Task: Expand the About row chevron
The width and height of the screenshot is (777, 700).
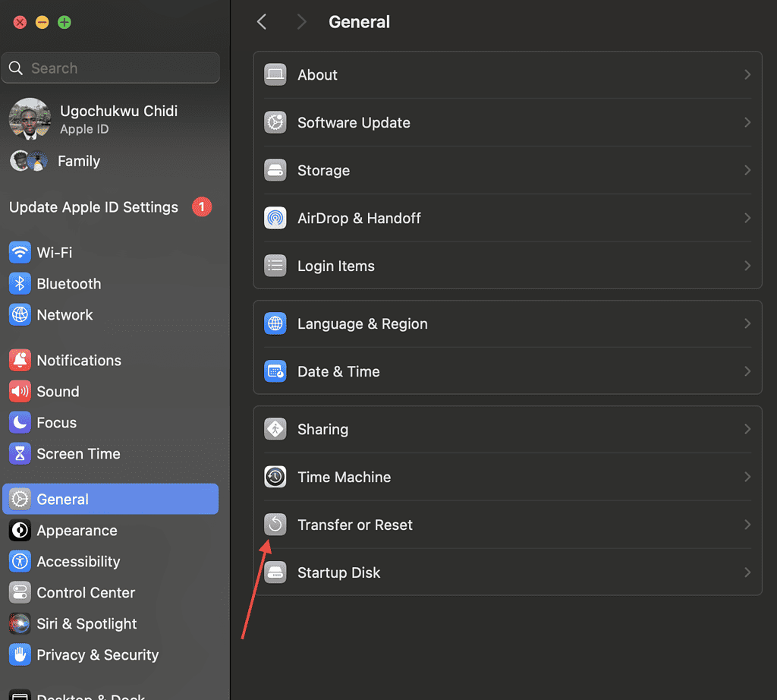Action: pos(747,74)
